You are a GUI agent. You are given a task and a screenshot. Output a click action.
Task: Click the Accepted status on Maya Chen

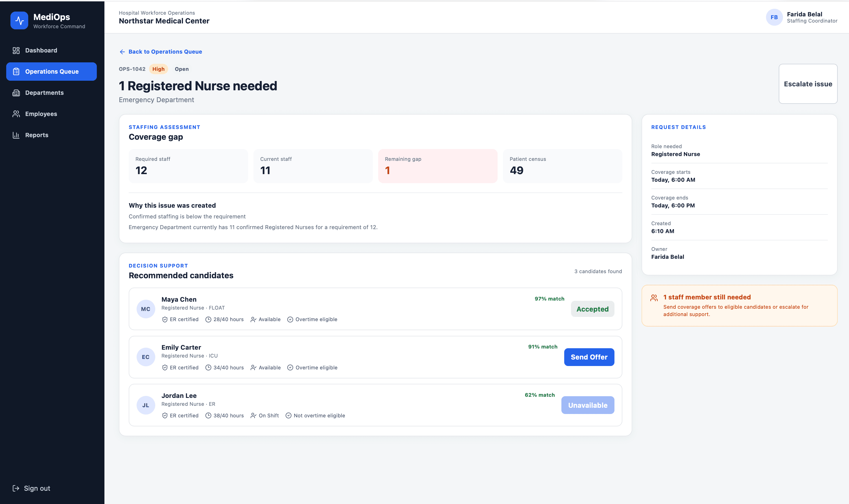[x=592, y=309]
